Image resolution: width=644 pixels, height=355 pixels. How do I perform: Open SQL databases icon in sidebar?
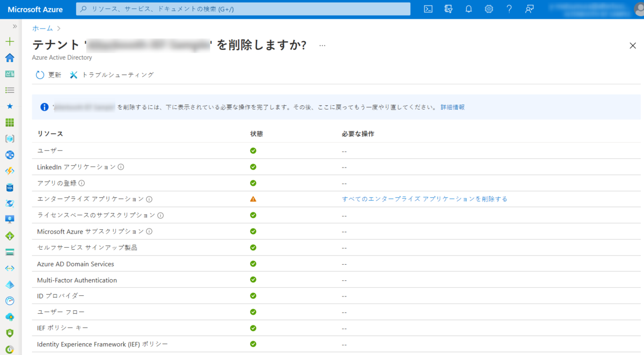click(10, 187)
